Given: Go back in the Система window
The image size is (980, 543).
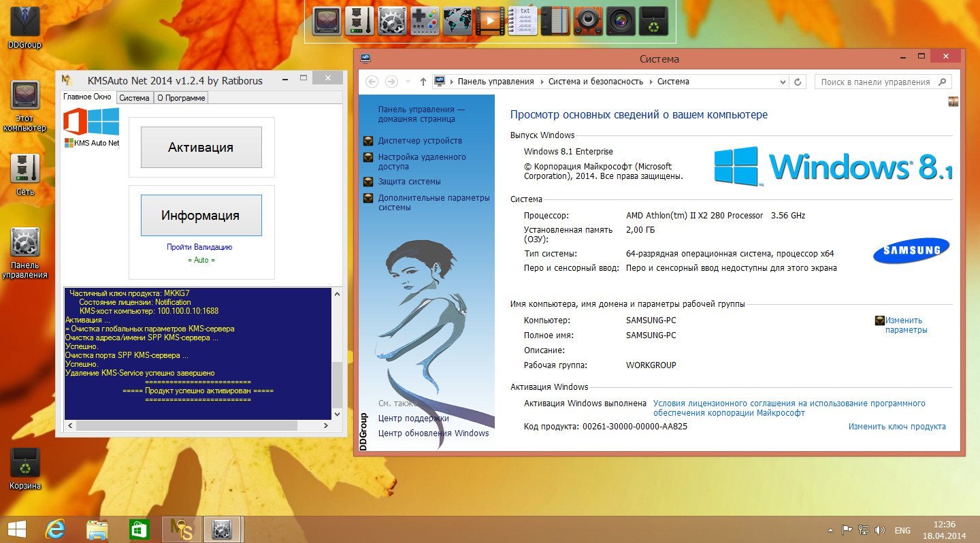Looking at the screenshot, I should (372, 82).
